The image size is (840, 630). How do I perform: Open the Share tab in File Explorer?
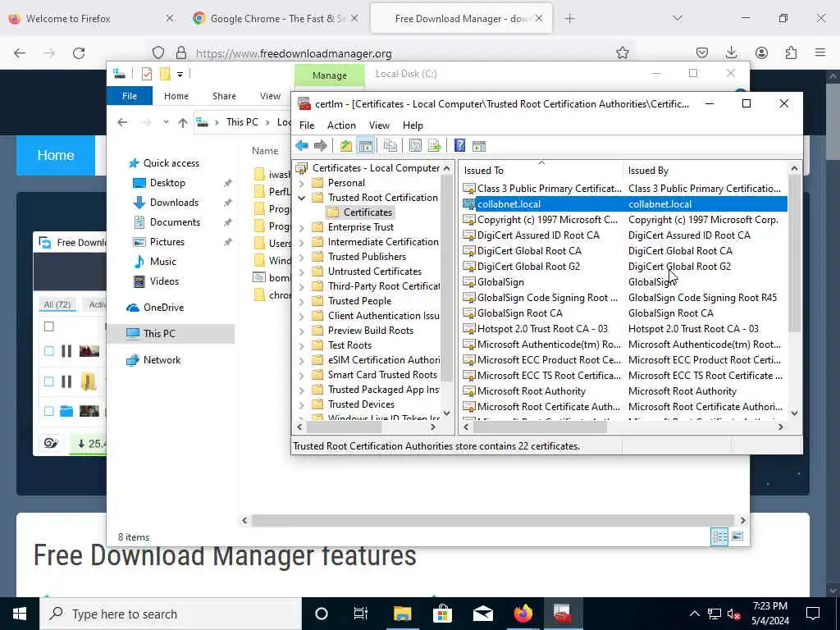pyautogui.click(x=224, y=96)
